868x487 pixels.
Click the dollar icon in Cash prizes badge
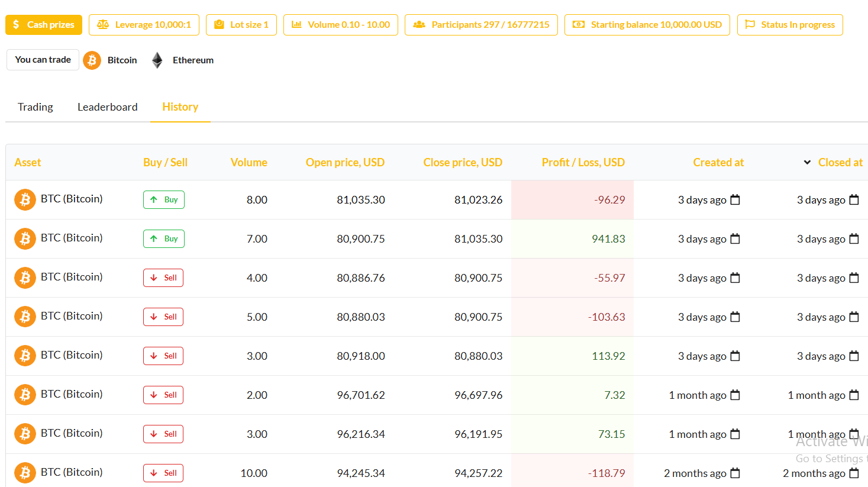(x=16, y=24)
